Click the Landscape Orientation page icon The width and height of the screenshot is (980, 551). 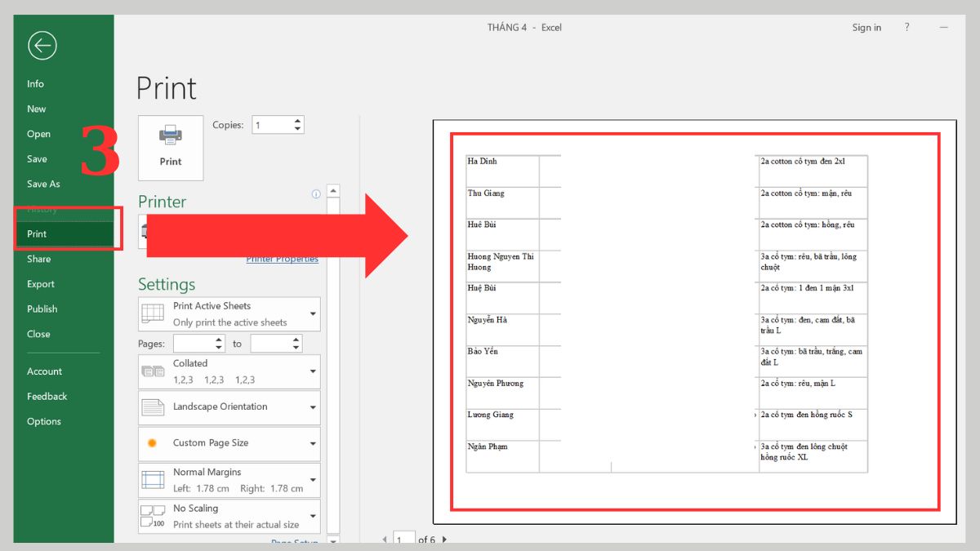click(152, 407)
